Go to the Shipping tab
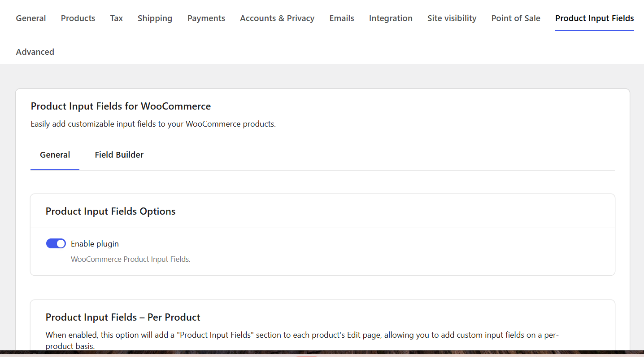Image resolution: width=644 pixels, height=357 pixels. pyautogui.click(x=155, y=18)
